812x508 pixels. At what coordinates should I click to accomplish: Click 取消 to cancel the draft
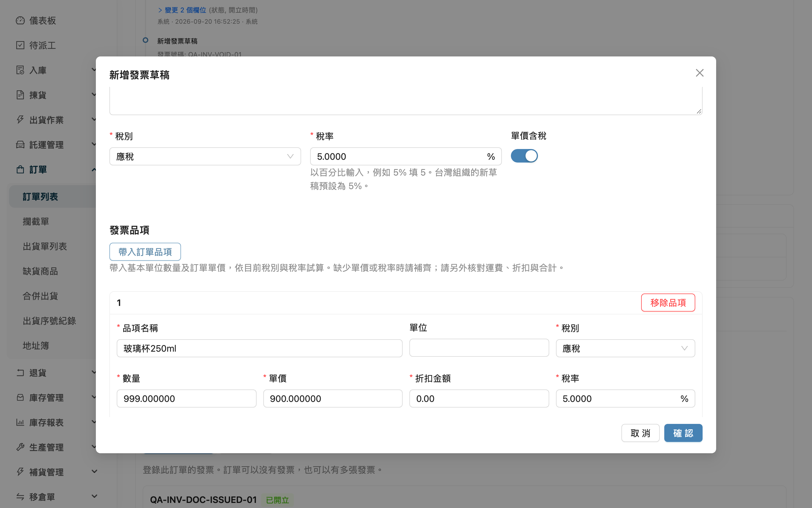640,433
